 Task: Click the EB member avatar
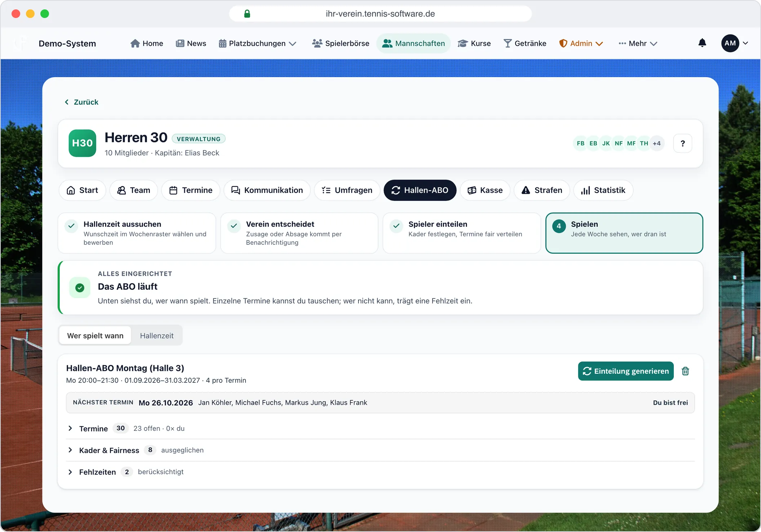pos(593,143)
